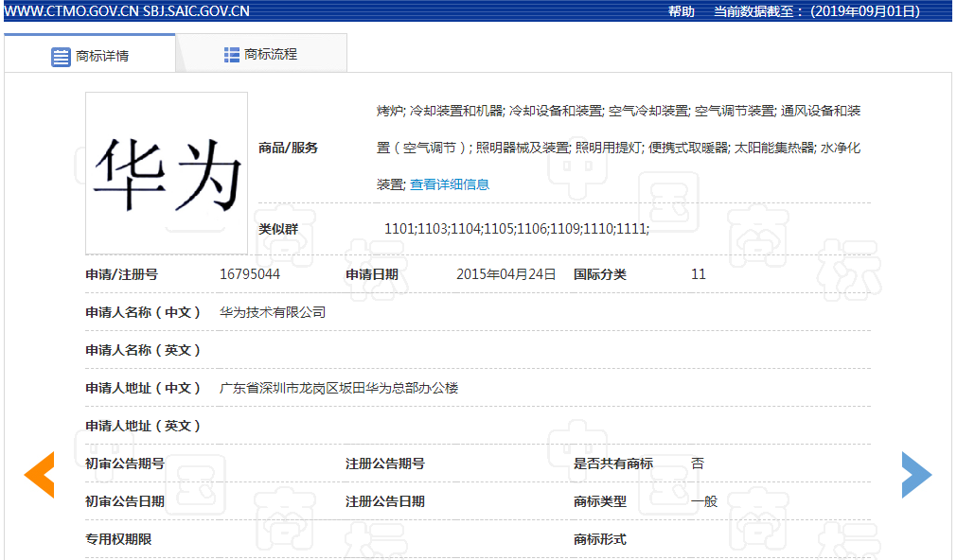Switch to the 商标流程 tab
Screen dimensions: 957x560
click(261, 54)
